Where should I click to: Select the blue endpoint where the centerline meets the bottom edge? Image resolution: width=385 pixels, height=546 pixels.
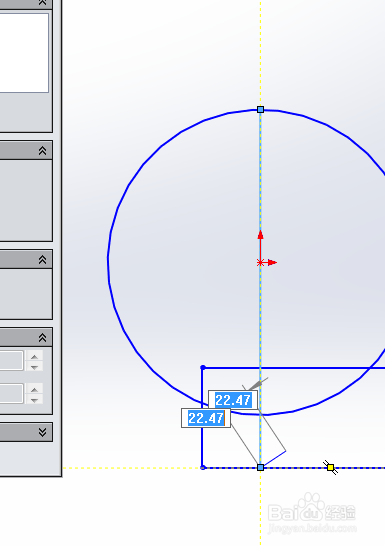click(260, 467)
